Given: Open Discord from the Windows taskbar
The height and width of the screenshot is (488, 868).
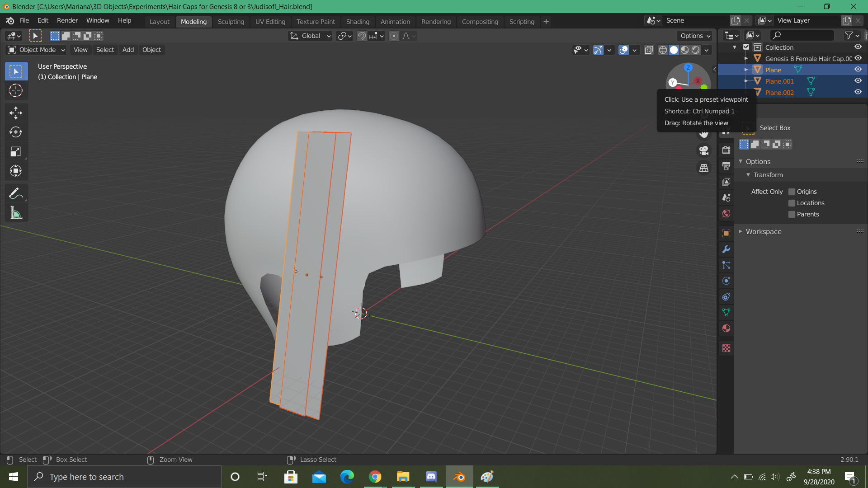Looking at the screenshot, I should (x=431, y=477).
